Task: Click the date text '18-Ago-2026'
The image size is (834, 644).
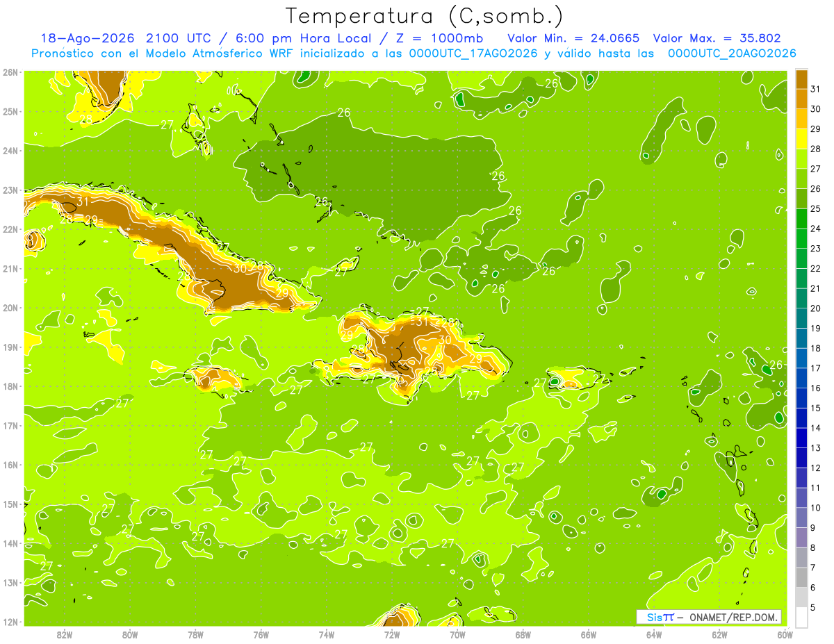Action: tap(87, 39)
